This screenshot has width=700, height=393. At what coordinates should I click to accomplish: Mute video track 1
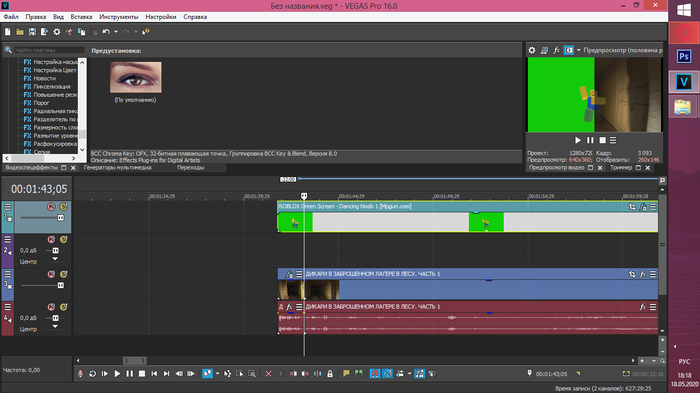pyautogui.click(x=51, y=207)
